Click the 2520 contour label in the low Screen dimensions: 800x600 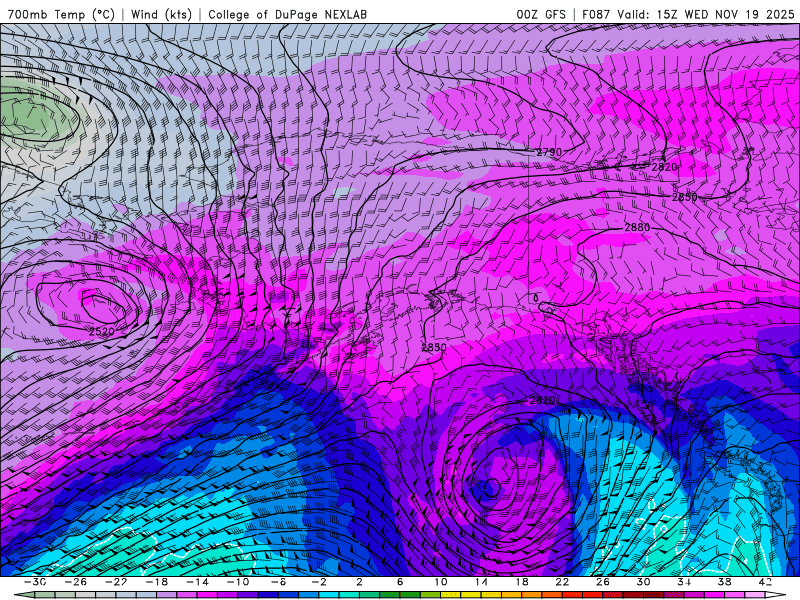tap(102, 331)
